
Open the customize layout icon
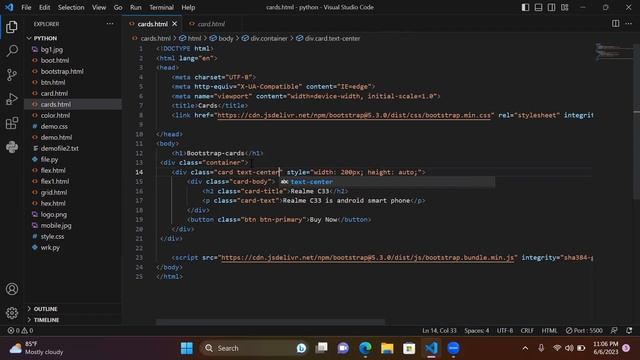[564, 7]
